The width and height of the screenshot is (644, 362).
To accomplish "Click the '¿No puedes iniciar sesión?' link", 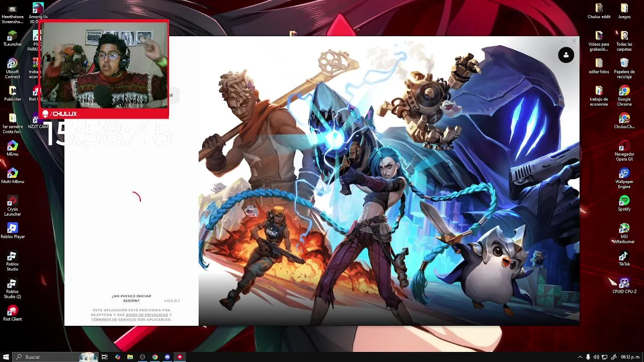I will coord(131,298).
